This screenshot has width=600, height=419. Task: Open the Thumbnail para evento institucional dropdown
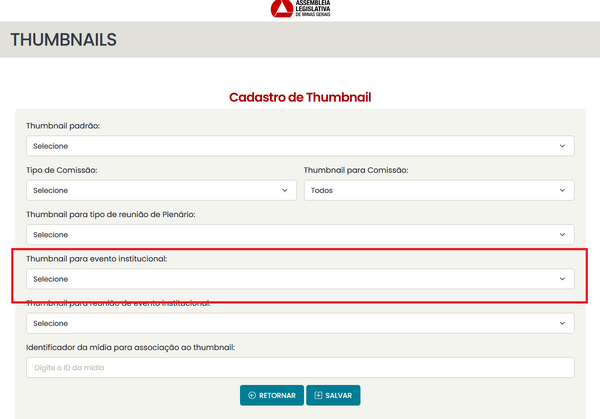[300, 279]
